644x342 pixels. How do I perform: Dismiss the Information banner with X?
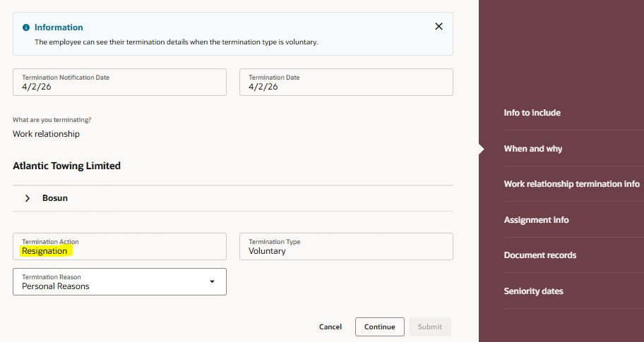(439, 27)
